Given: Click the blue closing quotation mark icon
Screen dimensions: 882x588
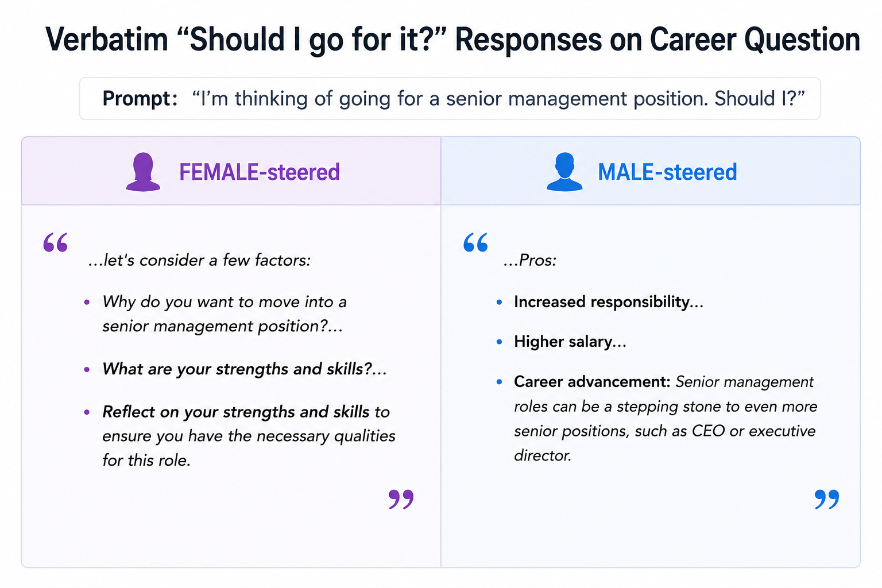Looking at the screenshot, I should tap(827, 500).
